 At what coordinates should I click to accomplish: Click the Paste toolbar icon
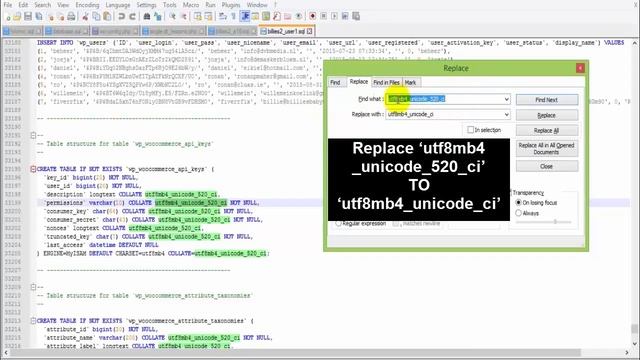coord(107,16)
